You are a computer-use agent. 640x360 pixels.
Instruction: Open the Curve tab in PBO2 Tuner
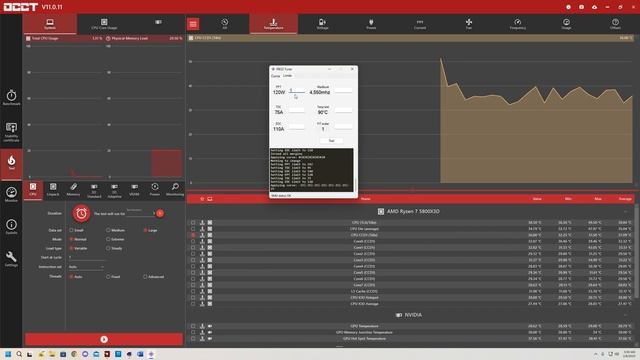pyautogui.click(x=276, y=76)
